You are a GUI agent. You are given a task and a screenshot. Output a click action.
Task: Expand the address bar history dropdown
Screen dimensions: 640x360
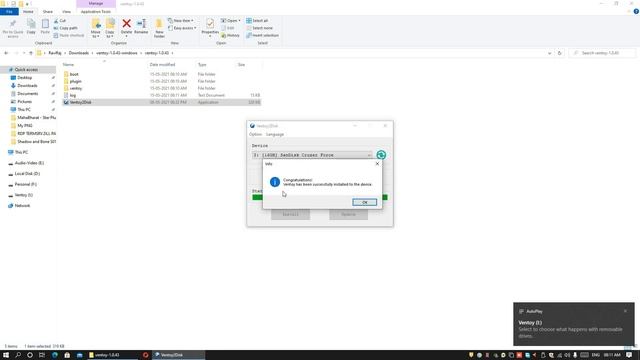tap(549, 53)
